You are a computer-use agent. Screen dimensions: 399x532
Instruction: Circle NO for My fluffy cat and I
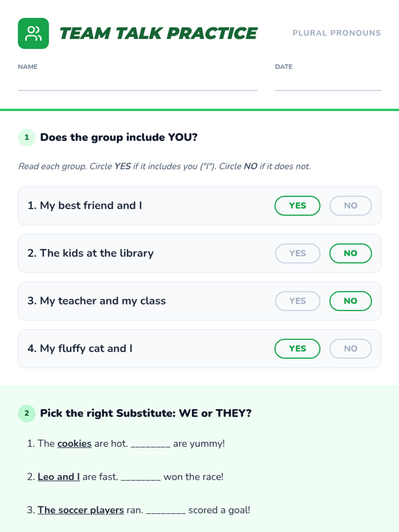[350, 348]
